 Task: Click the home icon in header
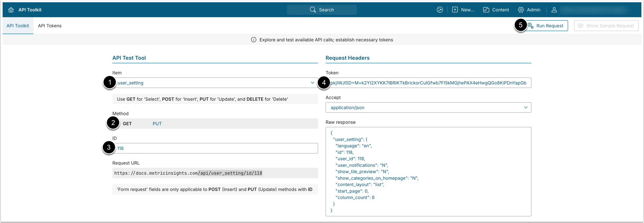tap(11, 10)
